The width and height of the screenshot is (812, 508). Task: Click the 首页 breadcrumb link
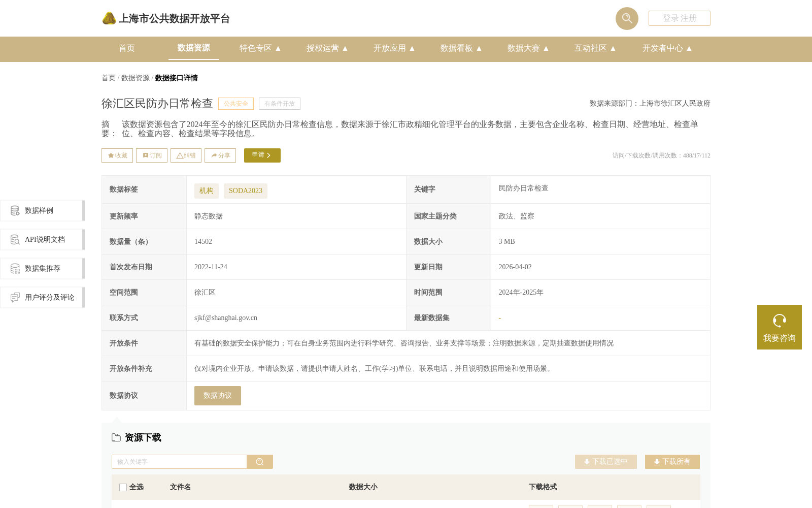pos(109,78)
